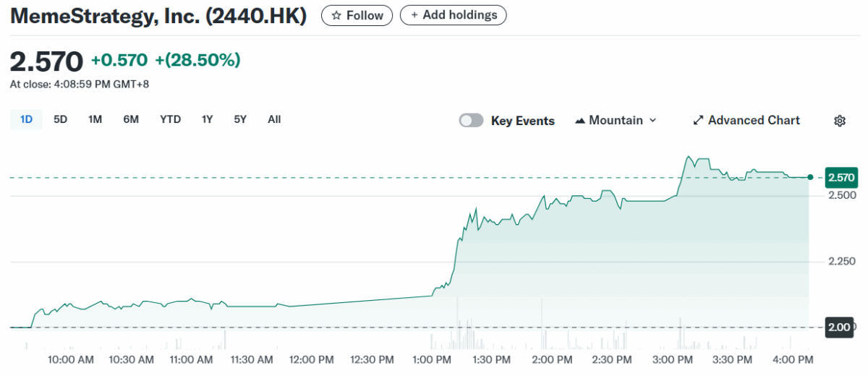The image size is (868, 376).
Task: Open chart settings gear icon
Action: coord(840,121)
